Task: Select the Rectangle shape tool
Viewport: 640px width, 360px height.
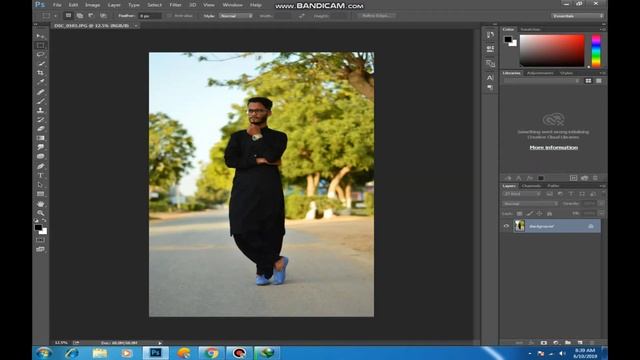Action: tap(40, 194)
